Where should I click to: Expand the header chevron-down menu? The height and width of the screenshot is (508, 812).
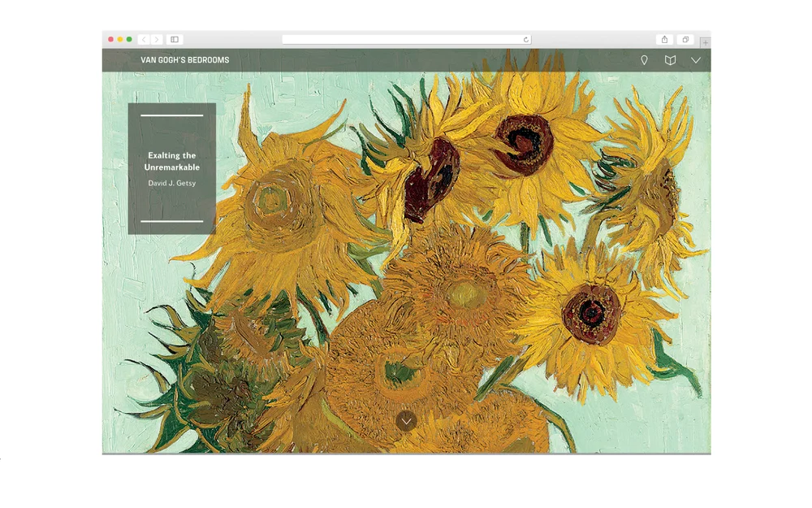tap(696, 60)
